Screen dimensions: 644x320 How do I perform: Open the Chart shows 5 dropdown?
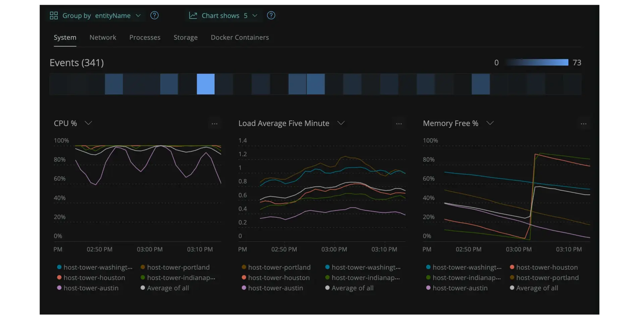point(255,15)
